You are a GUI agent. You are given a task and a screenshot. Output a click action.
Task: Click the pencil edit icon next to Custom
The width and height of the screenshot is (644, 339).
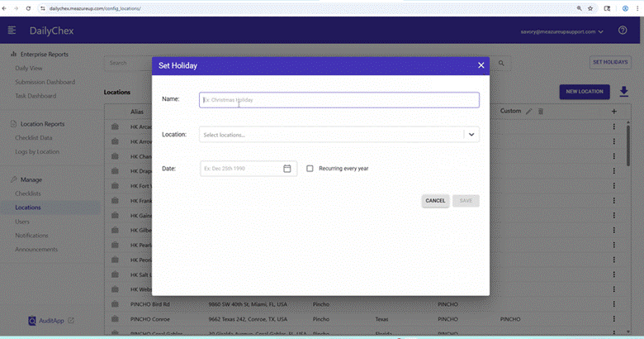[x=529, y=112]
